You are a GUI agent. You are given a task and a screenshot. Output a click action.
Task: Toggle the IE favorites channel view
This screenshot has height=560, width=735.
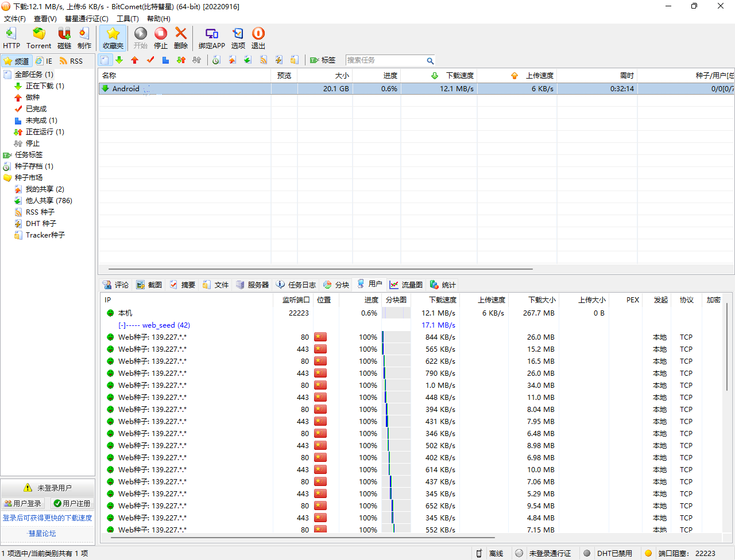(x=44, y=61)
